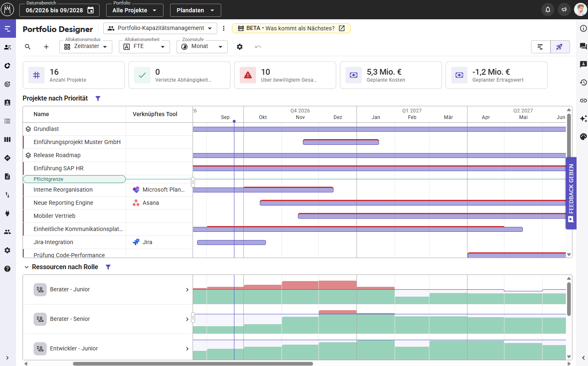Open the Plandaten dropdown
Image resolution: width=588 pixels, height=366 pixels.
pyautogui.click(x=195, y=10)
